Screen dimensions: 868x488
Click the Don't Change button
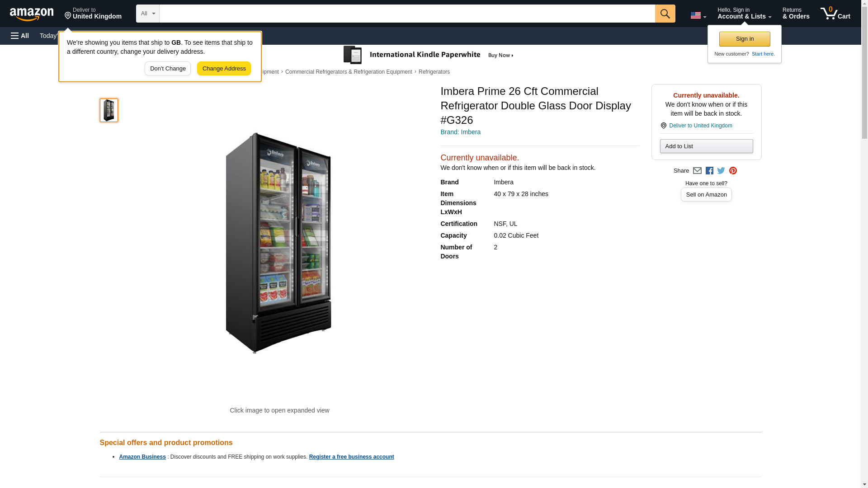click(168, 69)
